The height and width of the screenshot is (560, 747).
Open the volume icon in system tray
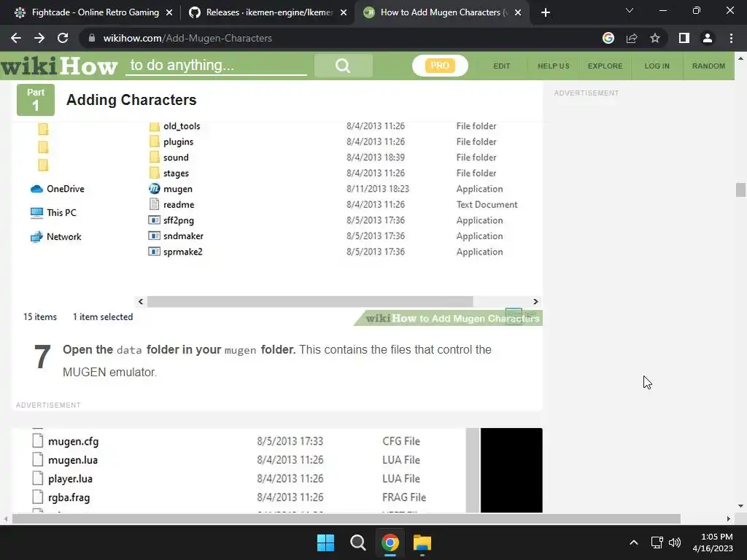(675, 542)
